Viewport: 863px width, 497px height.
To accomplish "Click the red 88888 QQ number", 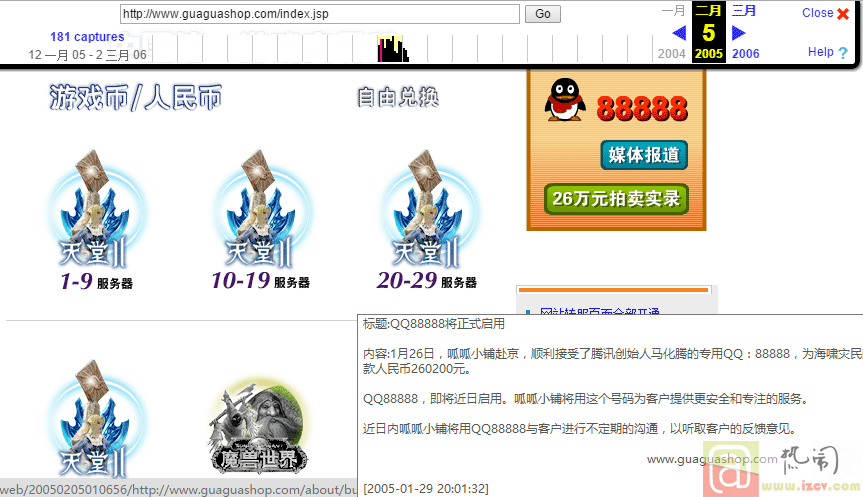I will tap(642, 108).
